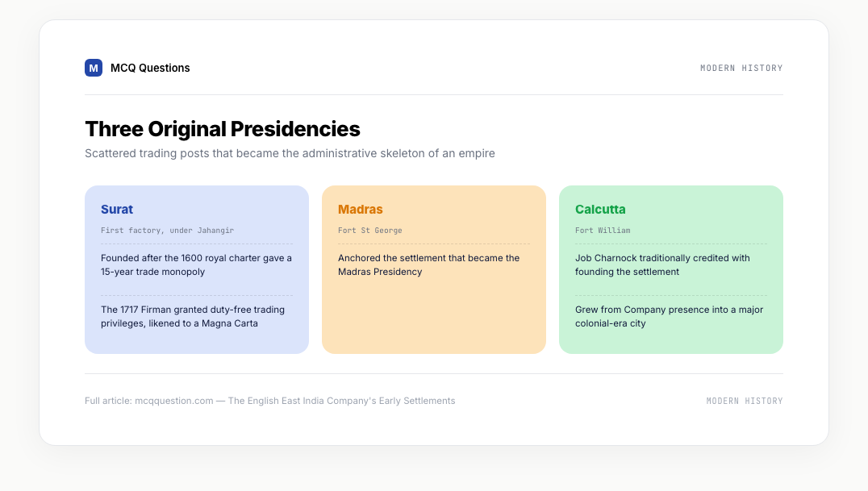This screenshot has height=491, width=868.
Task: Click the Fort William caption
Action: [603, 231]
